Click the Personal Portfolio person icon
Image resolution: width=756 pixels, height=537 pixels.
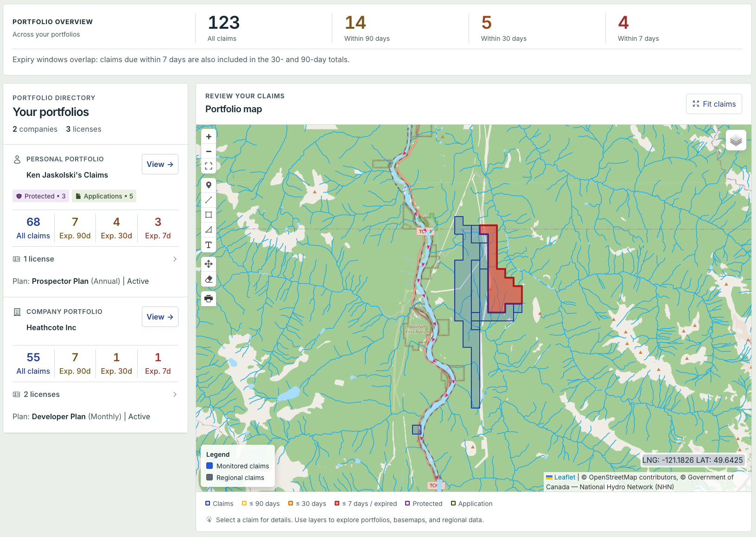tap(17, 160)
